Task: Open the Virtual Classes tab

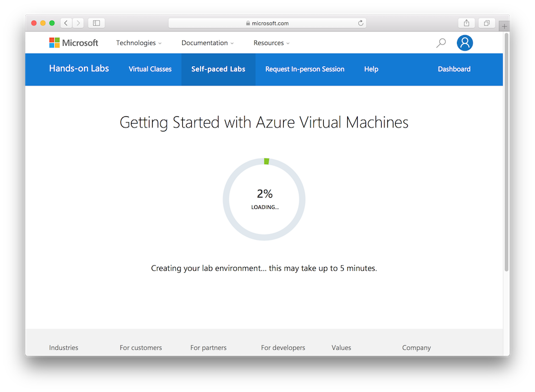Action: click(150, 69)
